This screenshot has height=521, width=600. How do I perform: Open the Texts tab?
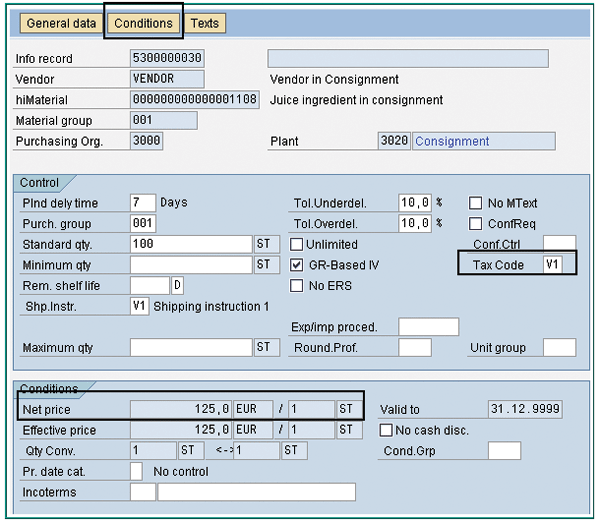tap(204, 23)
